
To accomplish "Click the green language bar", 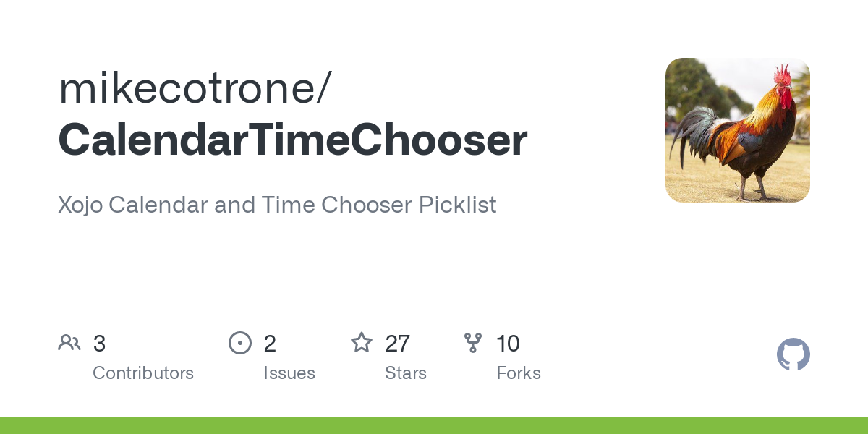I will coord(434,425).
